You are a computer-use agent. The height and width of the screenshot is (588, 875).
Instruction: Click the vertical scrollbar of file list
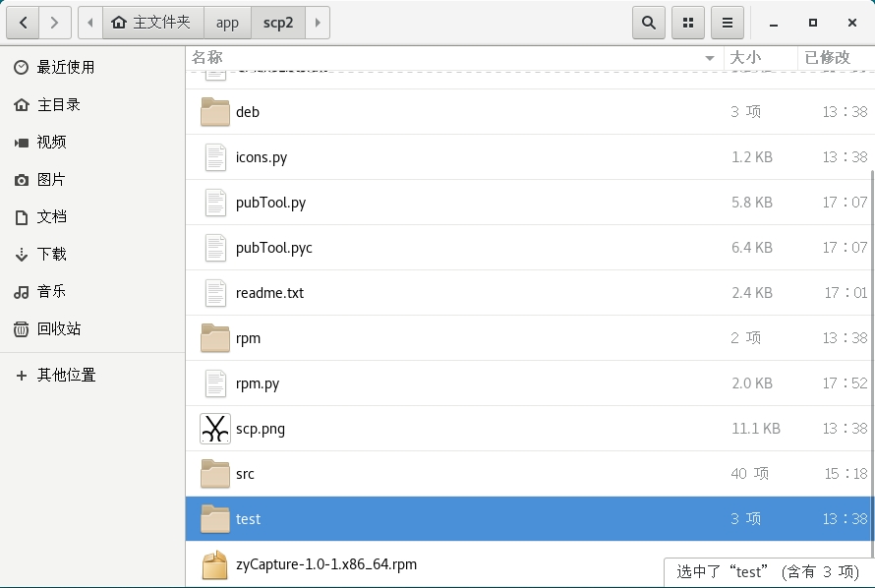click(x=872, y=363)
